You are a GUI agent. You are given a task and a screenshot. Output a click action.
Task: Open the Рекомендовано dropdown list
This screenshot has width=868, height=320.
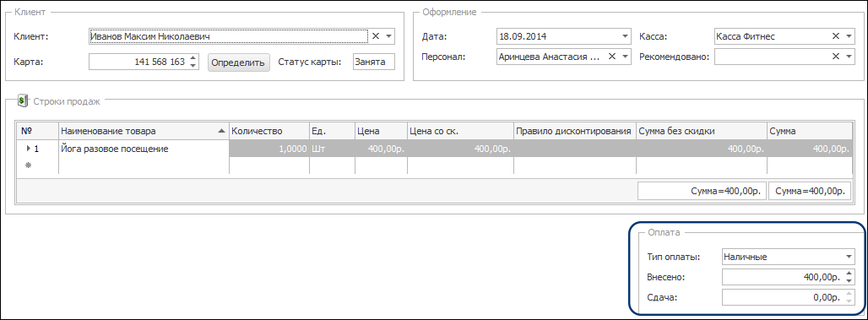[x=849, y=56]
